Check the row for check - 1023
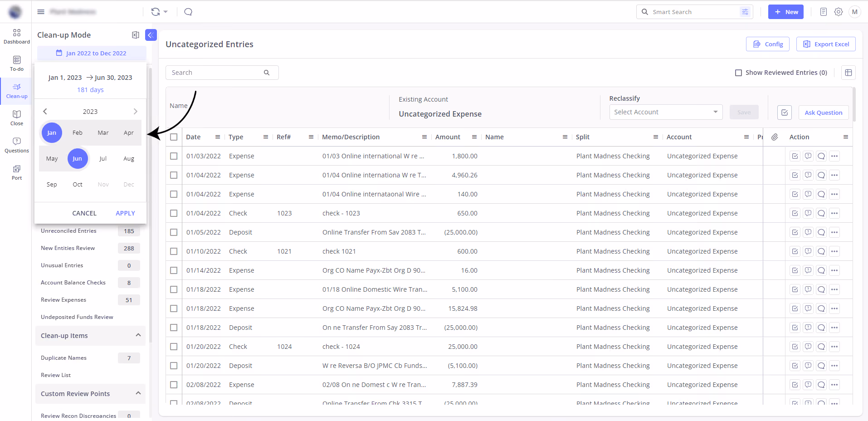The height and width of the screenshot is (421, 868). point(174,213)
